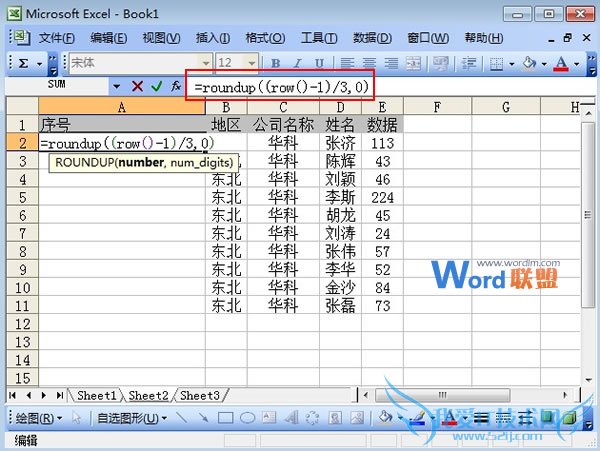Go to first sheet tab arrow
Image resolution: width=600 pixels, height=451 pixels.
(x=12, y=395)
